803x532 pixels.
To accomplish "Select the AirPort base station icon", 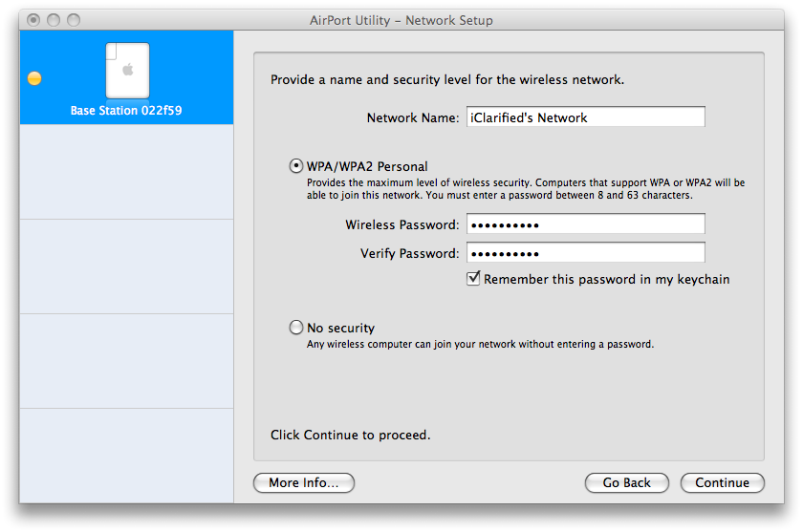I will pos(127,71).
